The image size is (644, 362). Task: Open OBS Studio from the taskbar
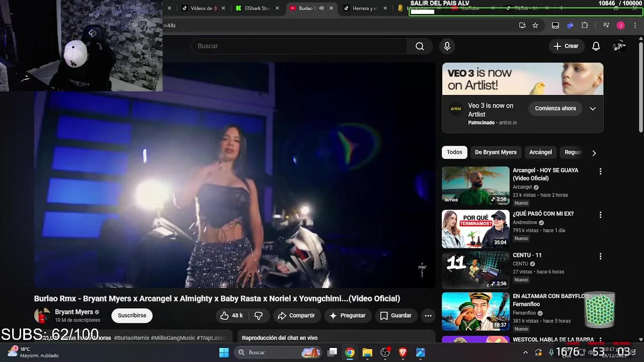(x=385, y=352)
